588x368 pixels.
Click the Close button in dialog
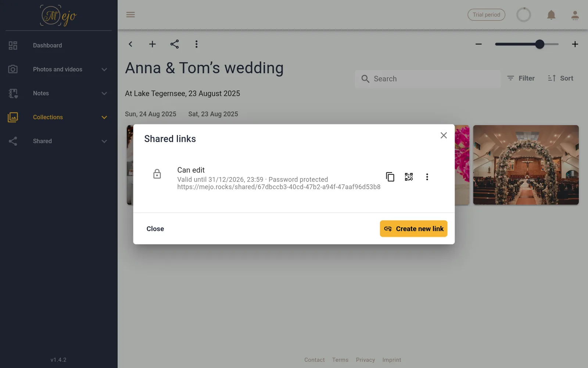[x=155, y=229]
